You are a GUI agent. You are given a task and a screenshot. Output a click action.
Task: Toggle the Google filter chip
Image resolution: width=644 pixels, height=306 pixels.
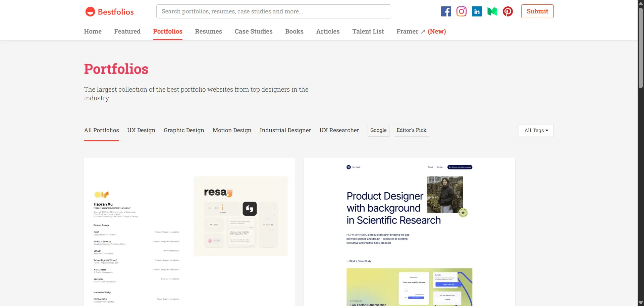coord(378,130)
